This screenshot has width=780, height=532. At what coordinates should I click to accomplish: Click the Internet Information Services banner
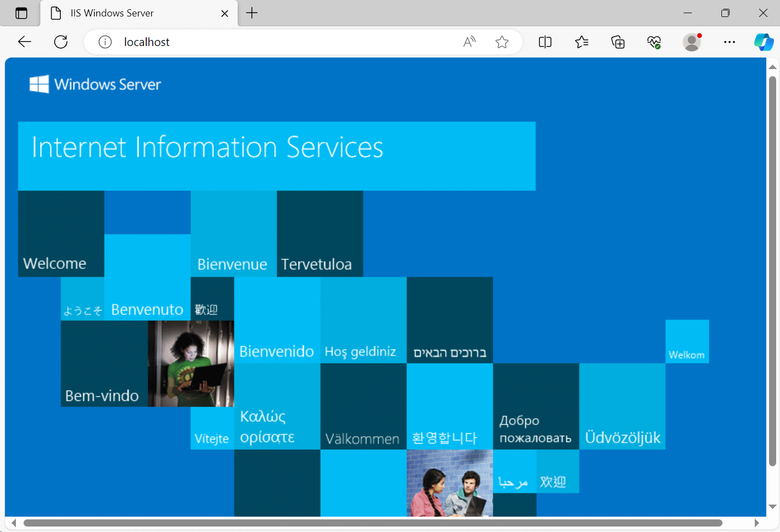pos(277,156)
